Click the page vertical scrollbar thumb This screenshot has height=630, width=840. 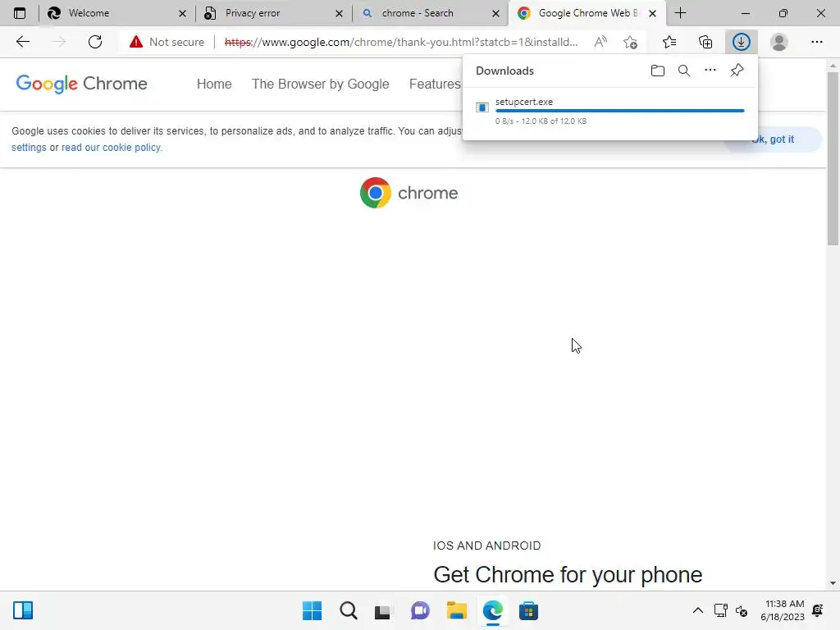[x=833, y=158]
